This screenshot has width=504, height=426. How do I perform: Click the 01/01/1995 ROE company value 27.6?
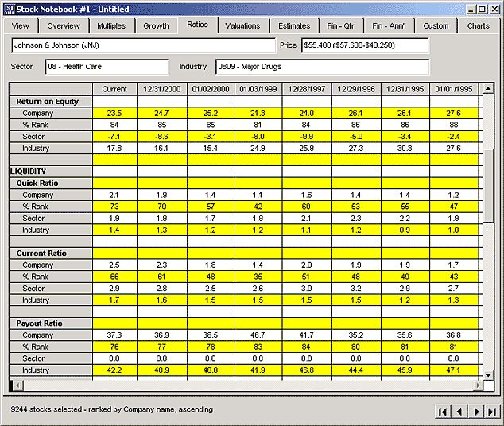click(454, 113)
